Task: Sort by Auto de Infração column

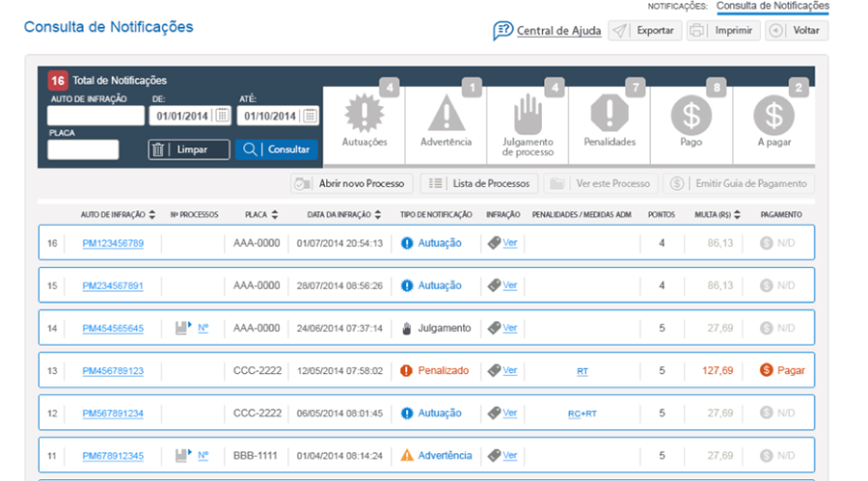Action: pyautogui.click(x=151, y=215)
